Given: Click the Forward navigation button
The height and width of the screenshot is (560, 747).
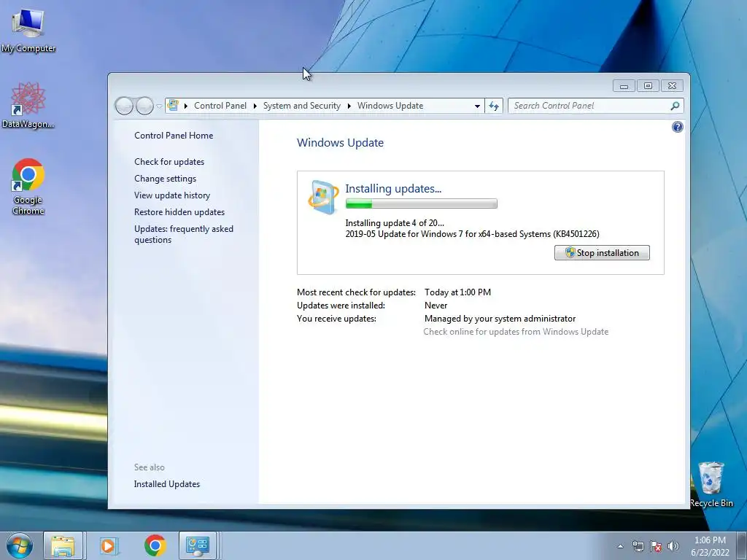Looking at the screenshot, I should (x=144, y=106).
